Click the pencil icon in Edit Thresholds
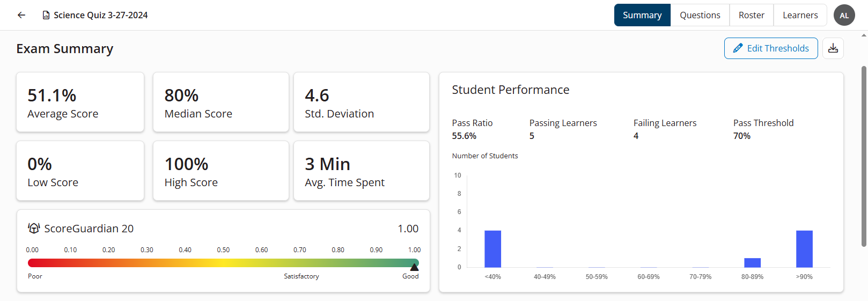The height and width of the screenshot is (301, 868). 738,48
